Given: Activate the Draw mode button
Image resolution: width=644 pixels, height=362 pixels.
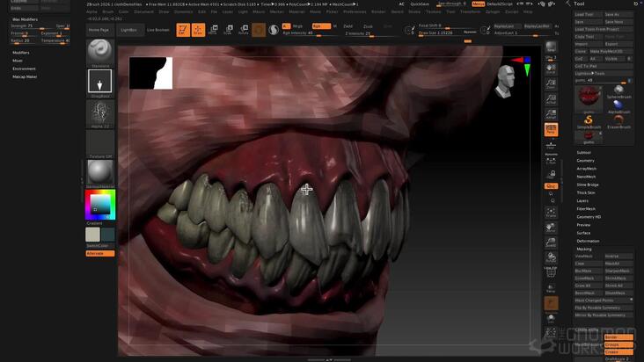Looking at the screenshot, I should click(198, 30).
